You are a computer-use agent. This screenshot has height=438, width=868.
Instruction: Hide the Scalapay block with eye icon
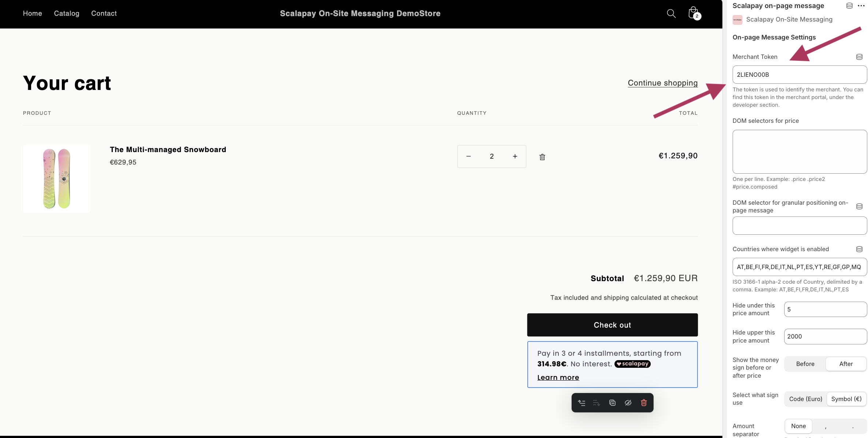tap(628, 403)
